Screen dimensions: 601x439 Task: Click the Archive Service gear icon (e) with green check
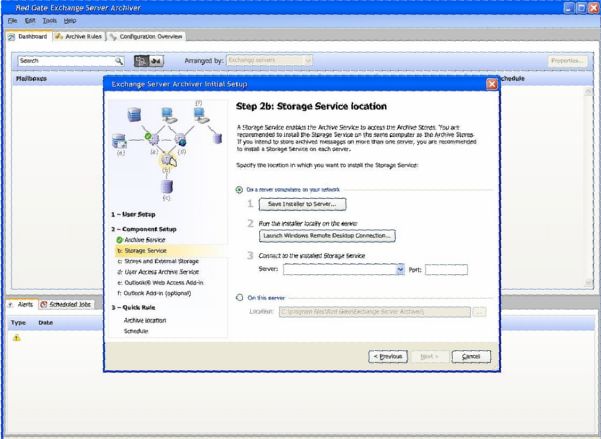(152, 138)
